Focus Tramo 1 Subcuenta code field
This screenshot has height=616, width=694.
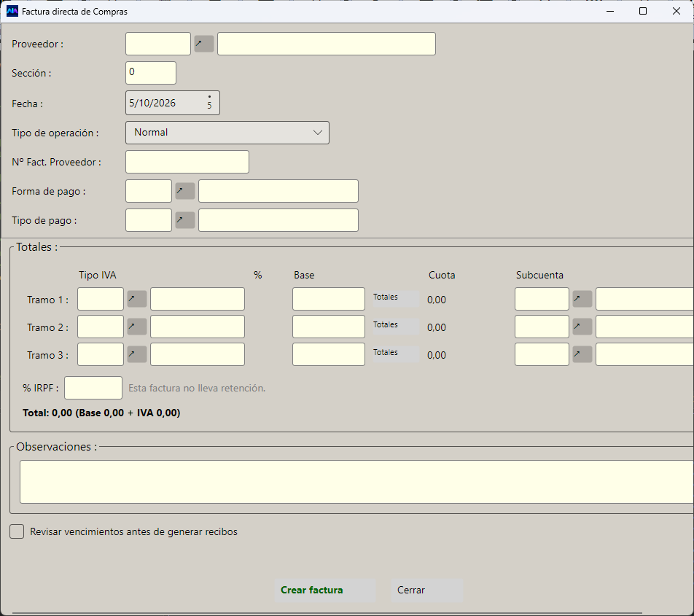542,299
